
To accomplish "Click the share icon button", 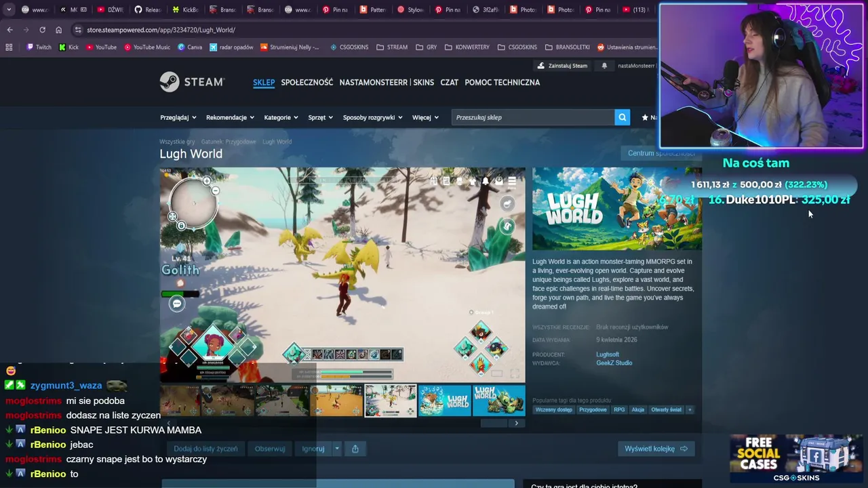I will (x=355, y=449).
